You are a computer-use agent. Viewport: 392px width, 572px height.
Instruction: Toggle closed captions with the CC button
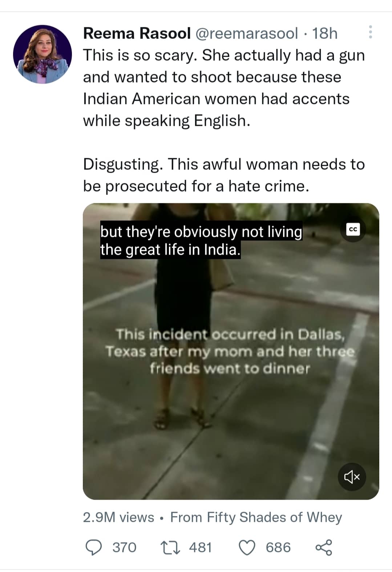[352, 229]
